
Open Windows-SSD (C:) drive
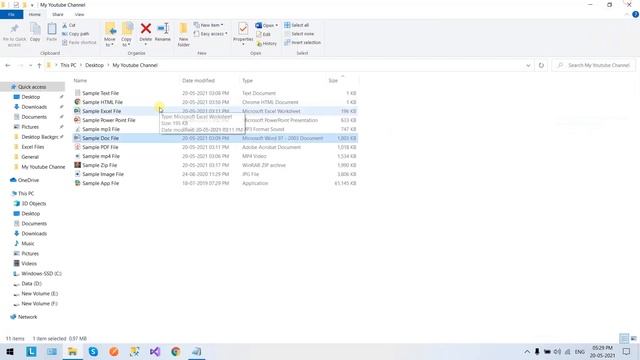pos(41,273)
